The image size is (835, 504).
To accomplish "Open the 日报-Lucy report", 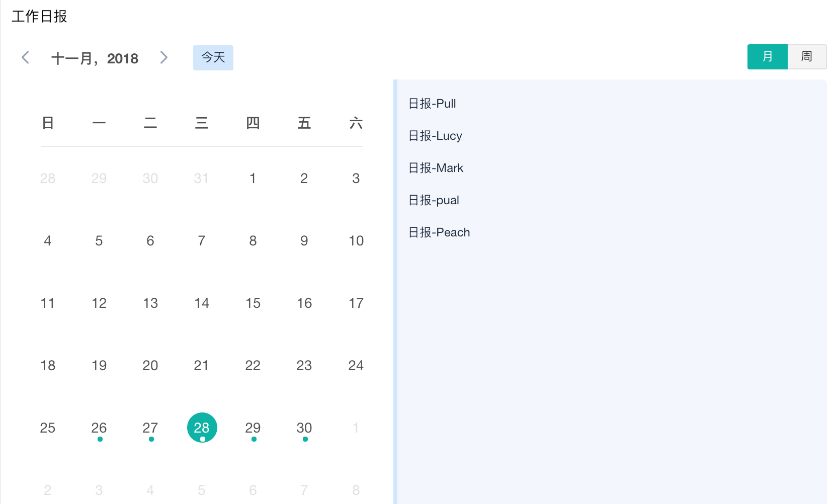I will [x=435, y=136].
